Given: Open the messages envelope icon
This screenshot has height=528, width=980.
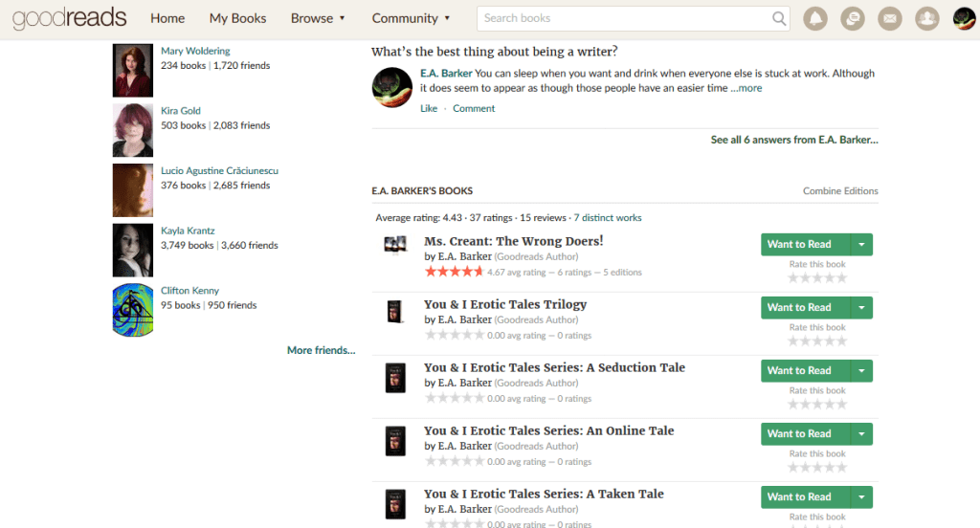Looking at the screenshot, I should tap(889, 18).
